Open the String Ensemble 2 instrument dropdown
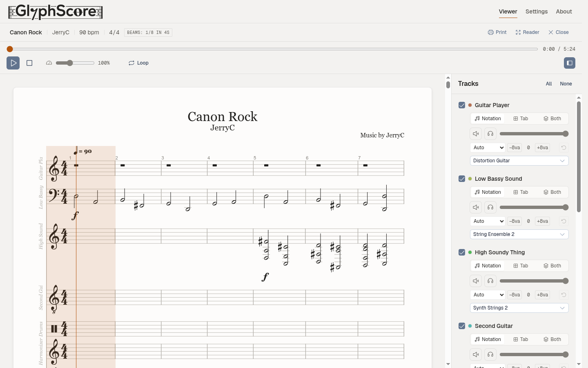Screen dimensions: 588x368 [519, 234]
